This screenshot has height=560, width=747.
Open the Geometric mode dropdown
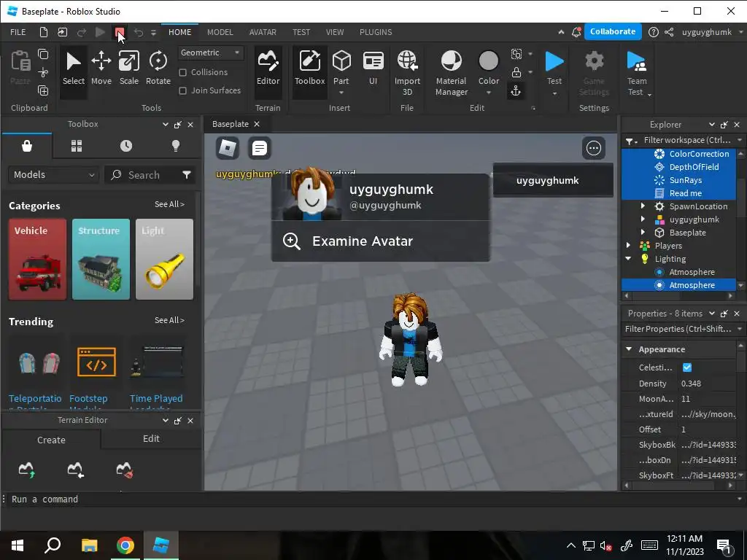[211, 52]
